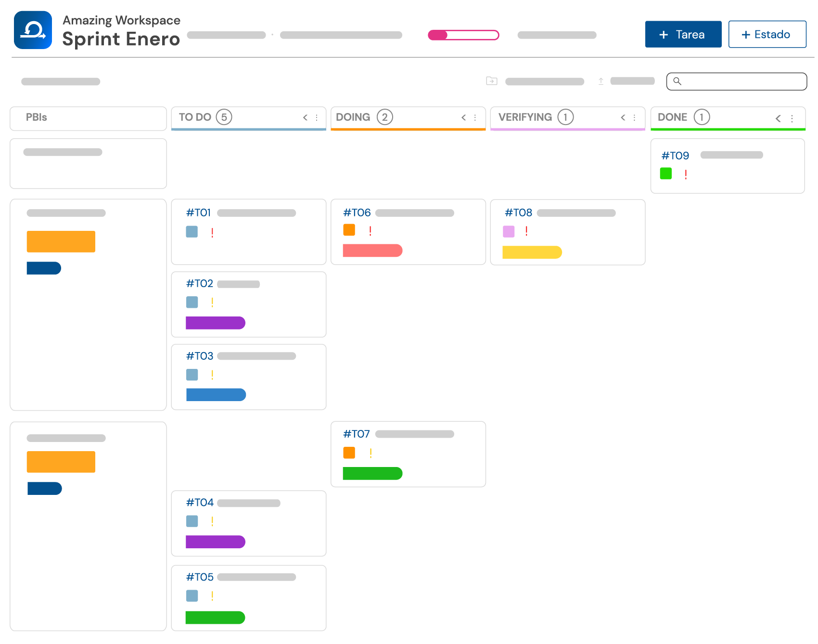The width and height of the screenshot is (818, 644).
Task: Open the DONE column options menu
Action: coord(792,118)
